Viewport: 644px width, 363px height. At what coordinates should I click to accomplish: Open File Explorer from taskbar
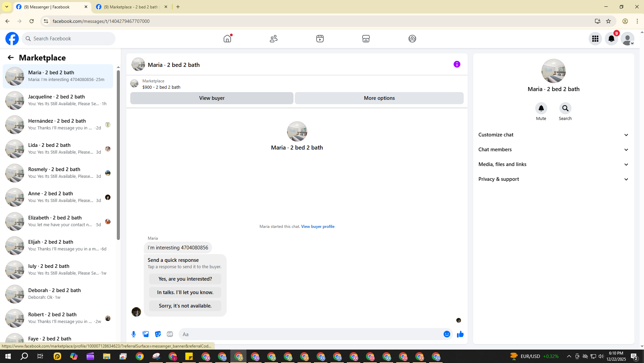[x=107, y=357]
